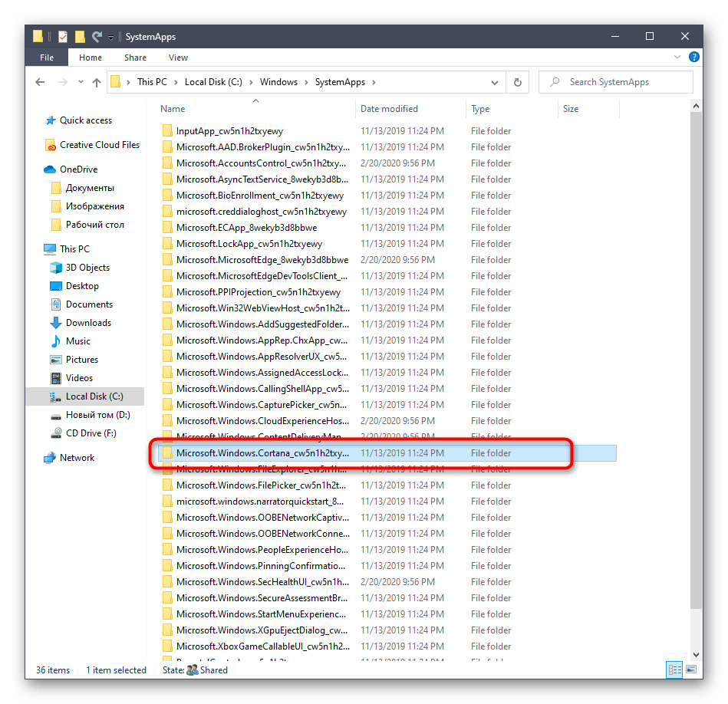Go forward with the right arrow
728x704 pixels.
tap(62, 82)
